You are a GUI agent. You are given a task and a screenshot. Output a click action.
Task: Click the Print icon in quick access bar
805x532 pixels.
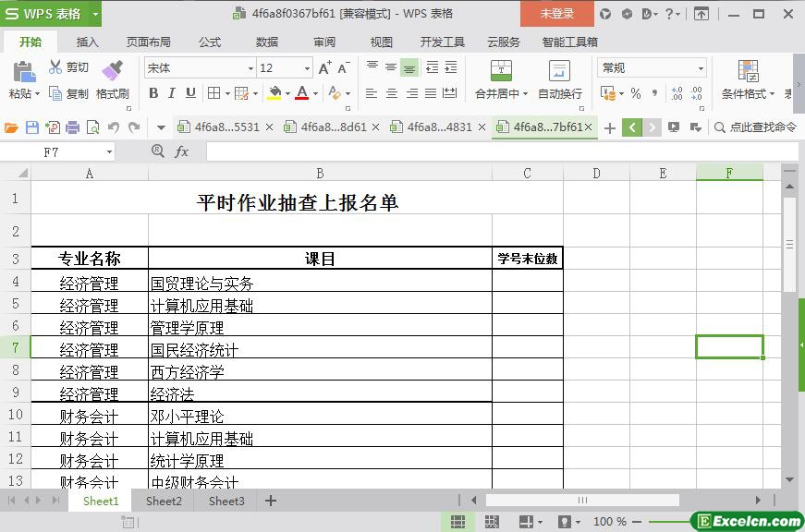coord(72,127)
